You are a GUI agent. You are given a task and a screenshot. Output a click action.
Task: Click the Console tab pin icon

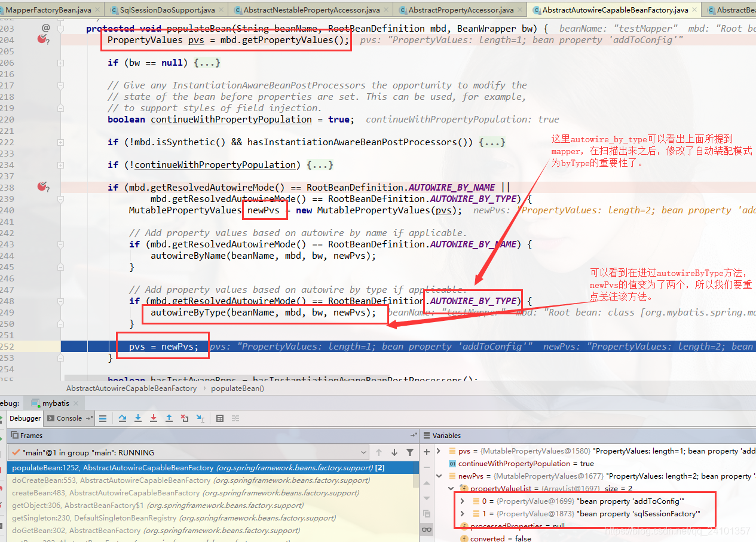click(x=89, y=418)
